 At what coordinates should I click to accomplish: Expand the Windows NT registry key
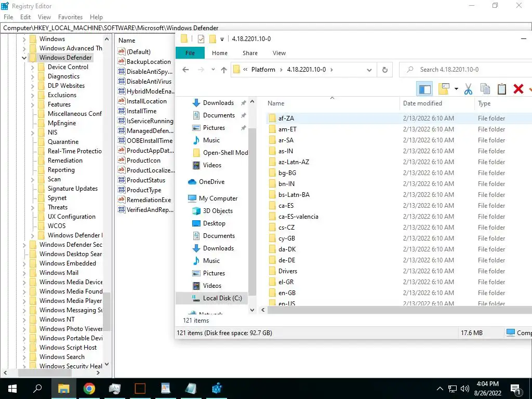[x=24, y=320]
